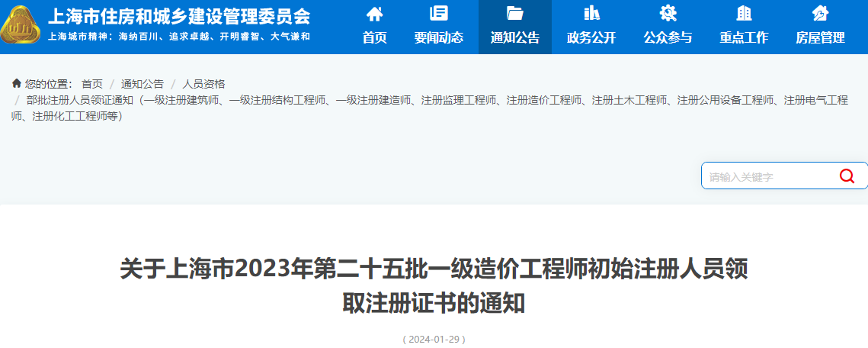Click the news icon above 要闻动态
Viewport: 868px width, 348px height.
pyautogui.click(x=439, y=13)
